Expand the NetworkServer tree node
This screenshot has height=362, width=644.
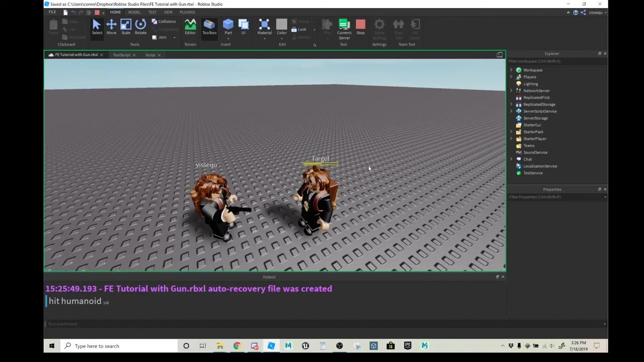point(511,90)
